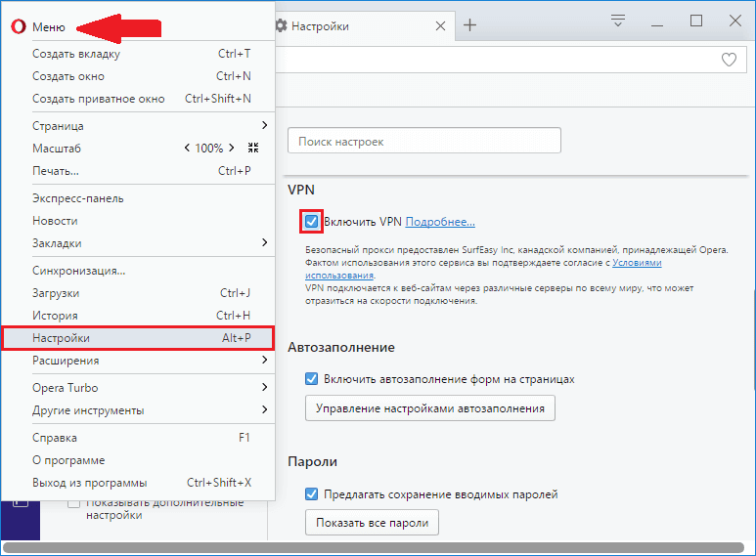Click Показать все пароли button

[x=372, y=522]
